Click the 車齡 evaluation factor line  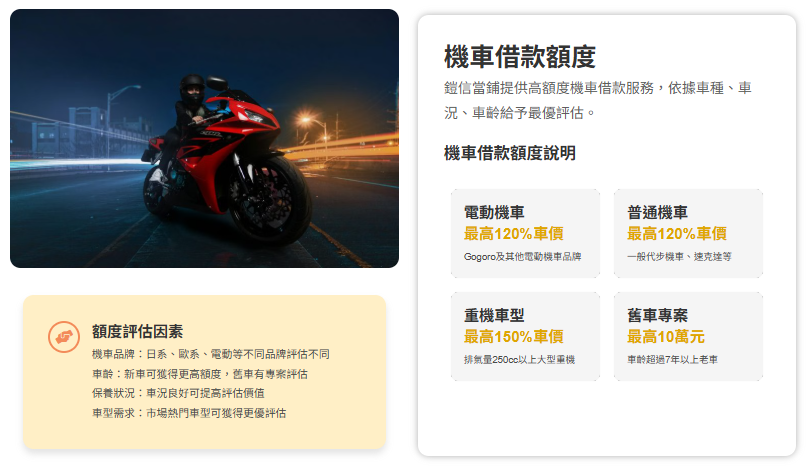click(200, 374)
